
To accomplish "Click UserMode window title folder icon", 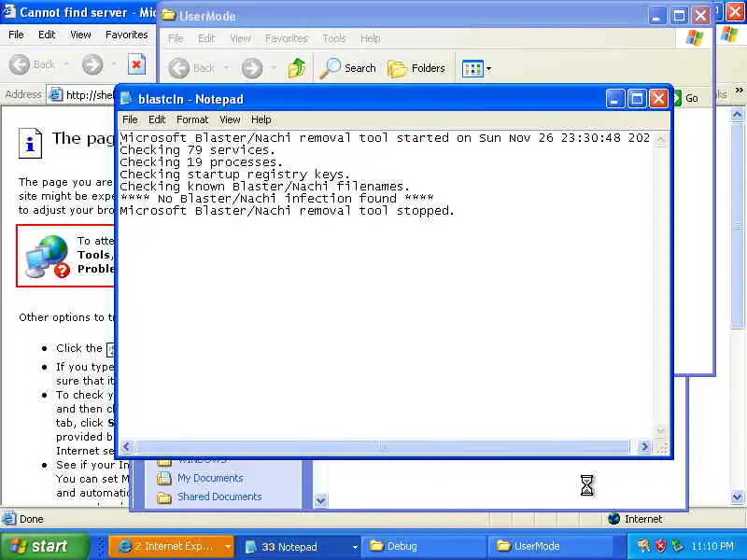I will [168, 15].
